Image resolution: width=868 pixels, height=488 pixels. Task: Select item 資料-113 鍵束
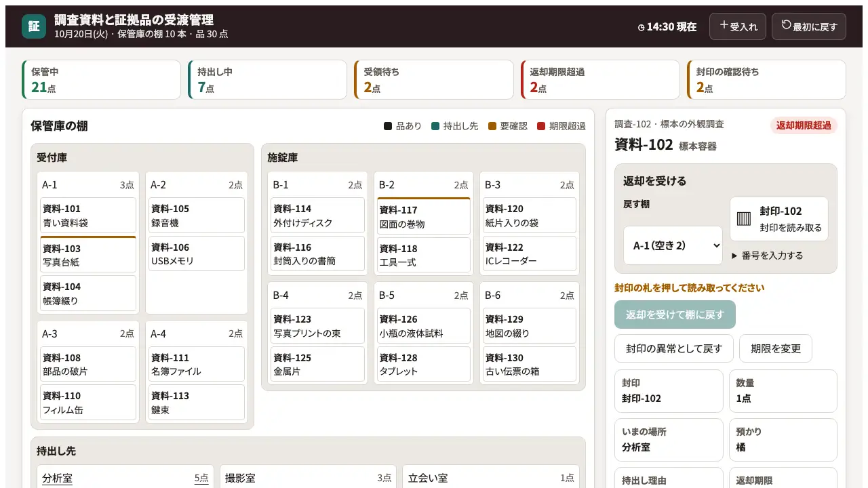197,403
